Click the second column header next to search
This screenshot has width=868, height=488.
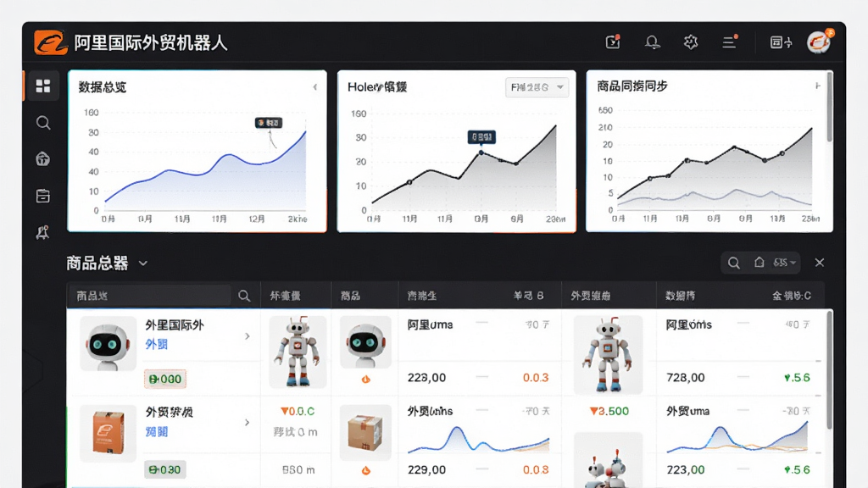[x=285, y=296]
